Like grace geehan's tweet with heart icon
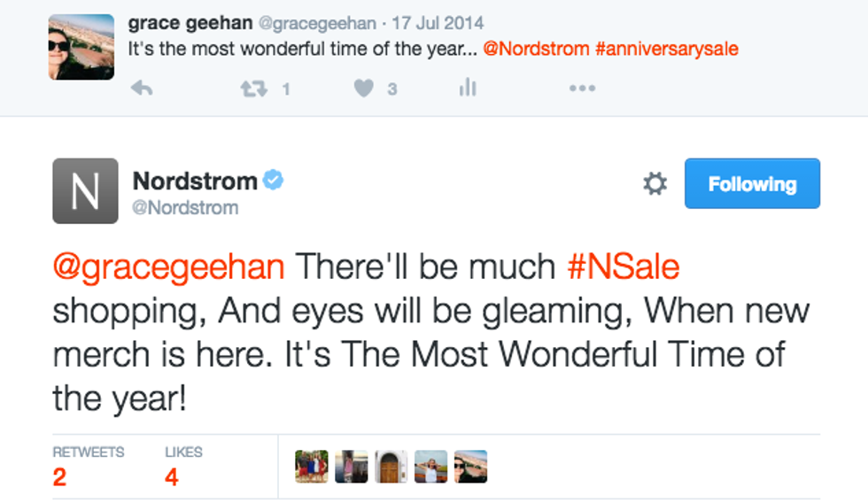 (364, 88)
